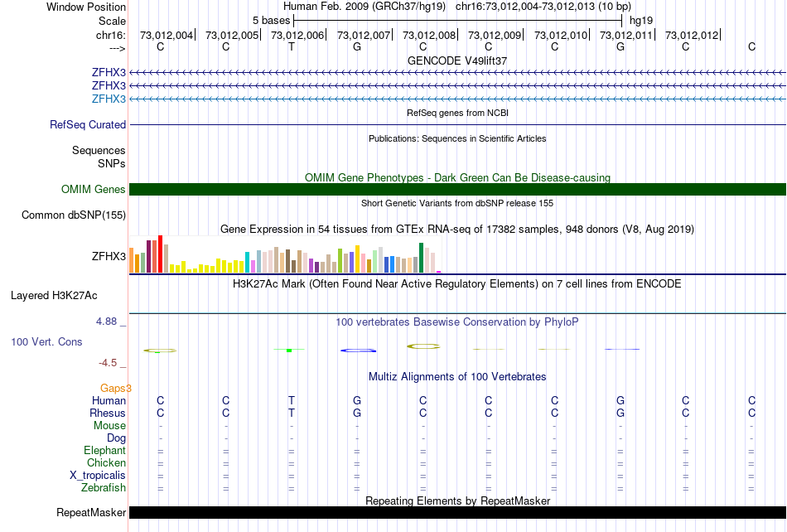The height and width of the screenshot is (532, 787).
Task: Click the 100 Vert. Cons label
Action: coord(46,341)
